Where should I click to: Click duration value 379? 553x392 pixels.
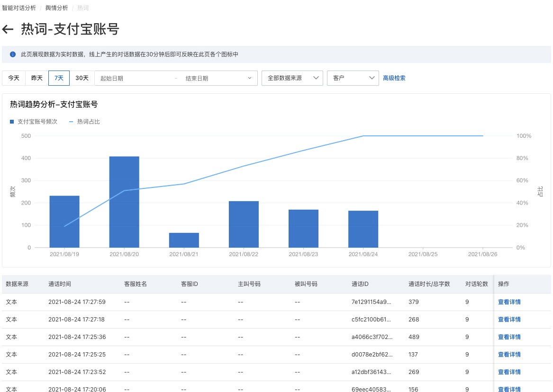(x=414, y=302)
